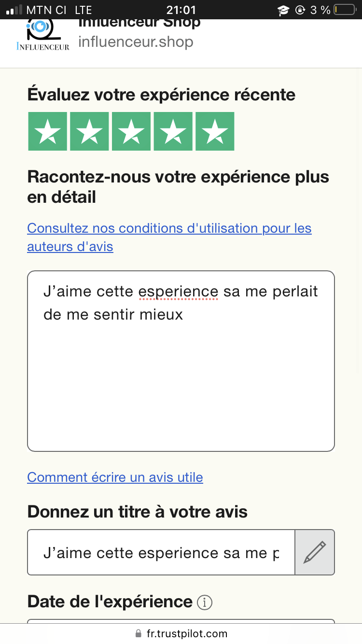Tap the 21:01 clock in status bar
This screenshot has height=644, width=362.
[181, 10]
